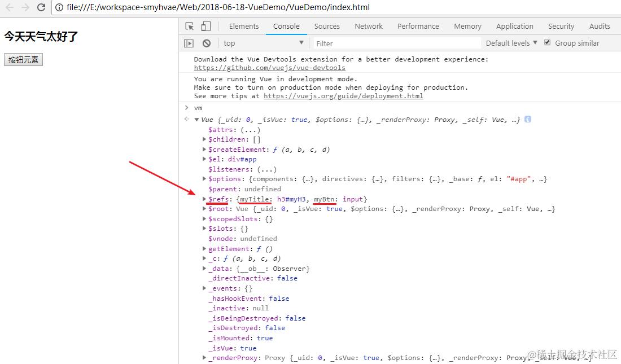
Task: Click the _isVue: true row
Action: pyautogui.click(x=233, y=348)
